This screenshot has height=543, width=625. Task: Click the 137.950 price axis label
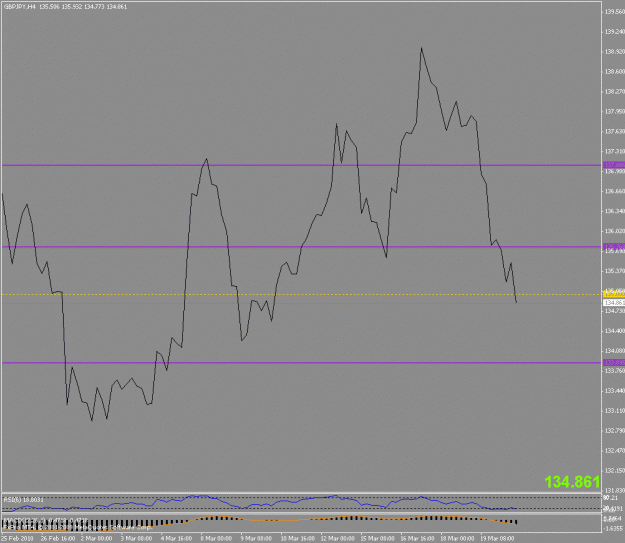(615, 111)
